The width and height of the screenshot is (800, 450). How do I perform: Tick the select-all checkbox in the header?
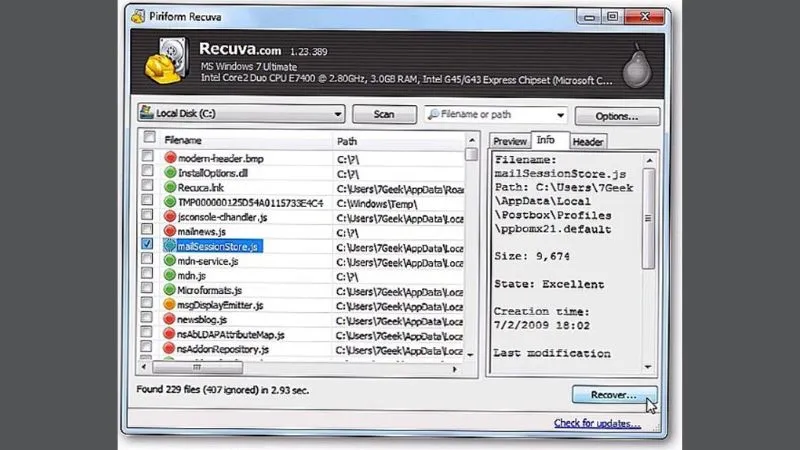(x=149, y=137)
